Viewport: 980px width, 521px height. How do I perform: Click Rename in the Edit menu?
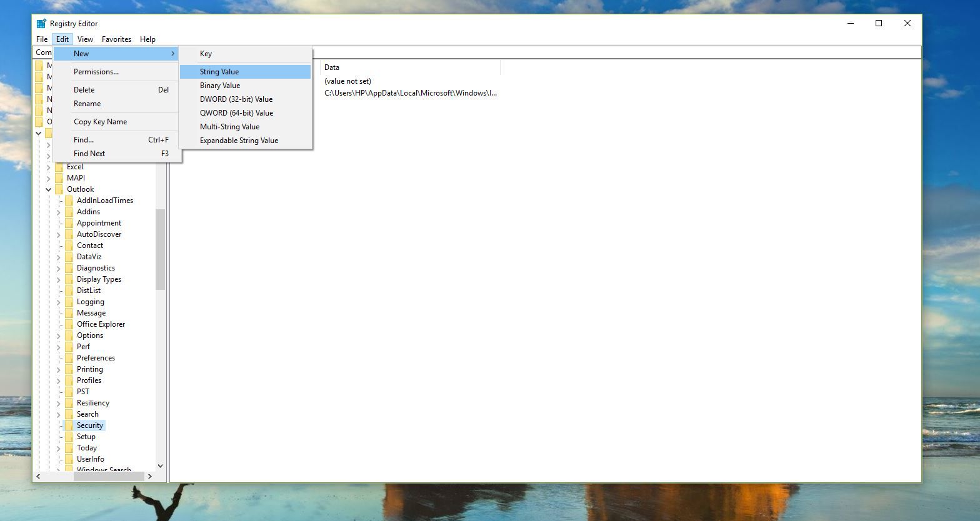point(116,104)
